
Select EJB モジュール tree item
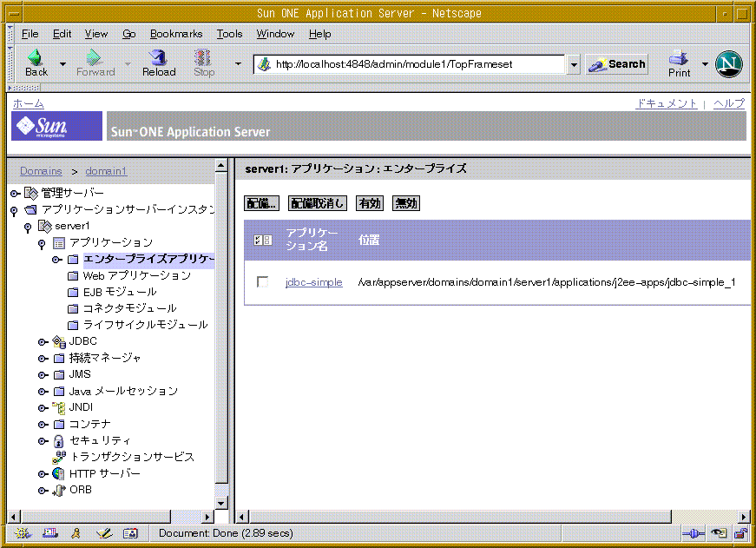[x=120, y=292]
